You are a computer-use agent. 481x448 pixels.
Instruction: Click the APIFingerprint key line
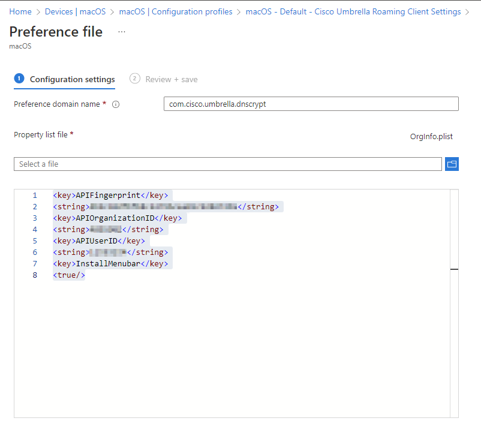click(x=110, y=196)
